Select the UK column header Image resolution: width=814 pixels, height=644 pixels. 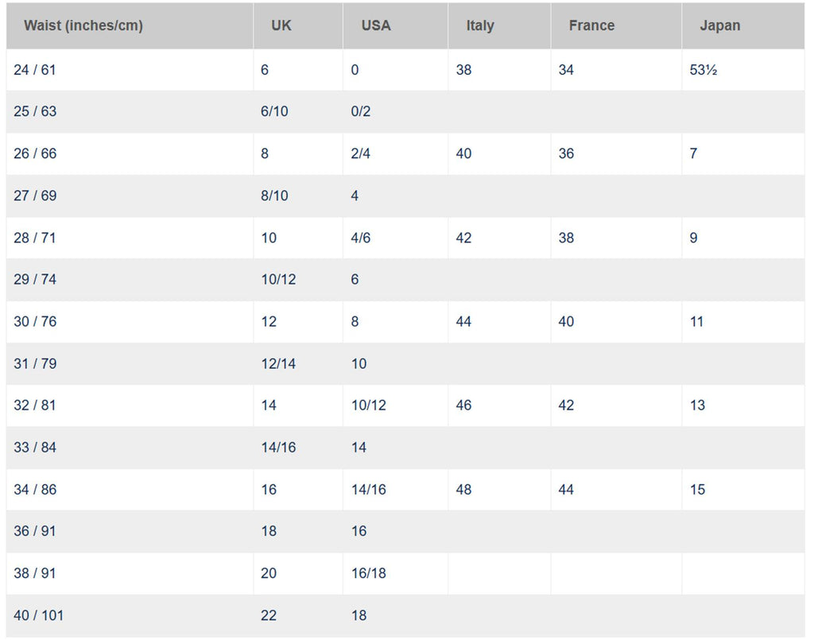point(281,25)
